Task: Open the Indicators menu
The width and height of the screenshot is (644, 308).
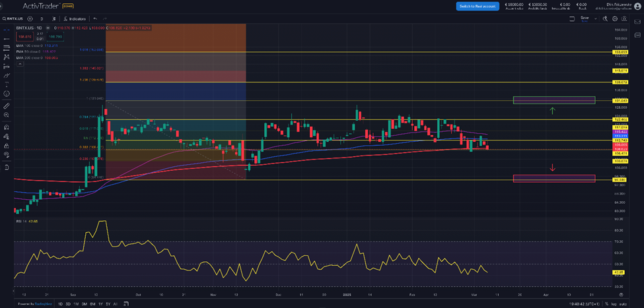Action: [77, 18]
